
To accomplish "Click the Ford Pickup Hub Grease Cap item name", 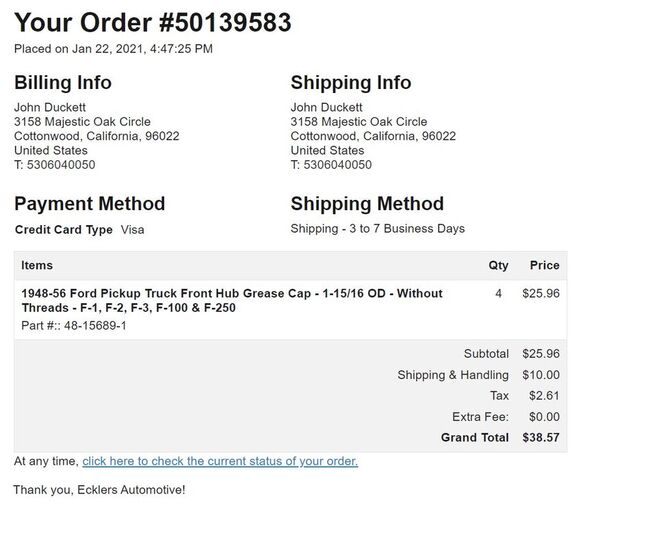I will pos(232,300).
